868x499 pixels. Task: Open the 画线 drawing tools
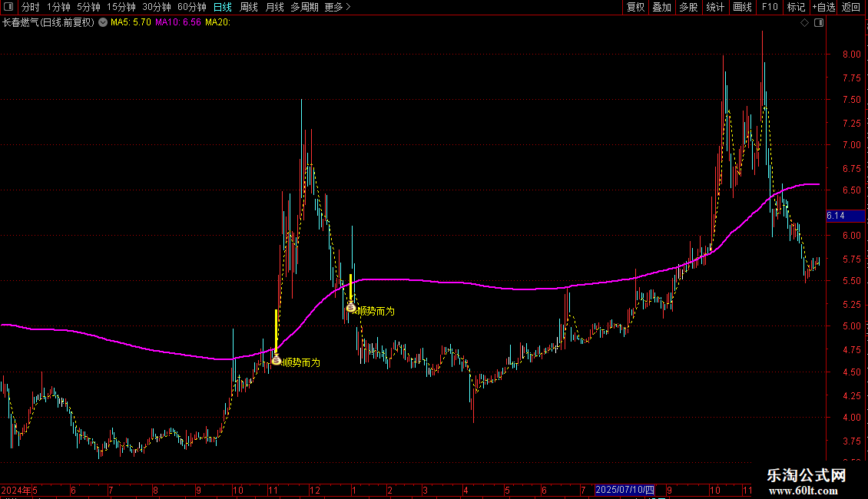coord(742,7)
